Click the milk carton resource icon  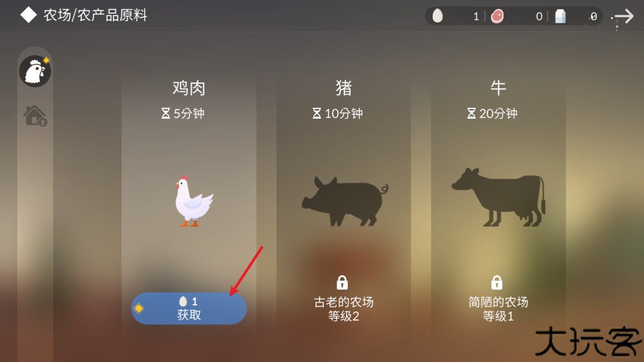561,16
